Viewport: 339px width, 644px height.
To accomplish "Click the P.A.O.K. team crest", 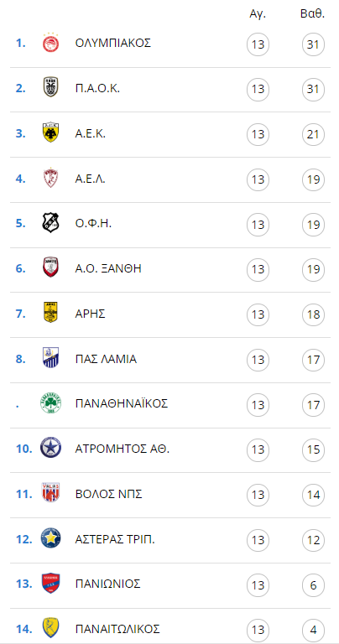I will (51, 88).
